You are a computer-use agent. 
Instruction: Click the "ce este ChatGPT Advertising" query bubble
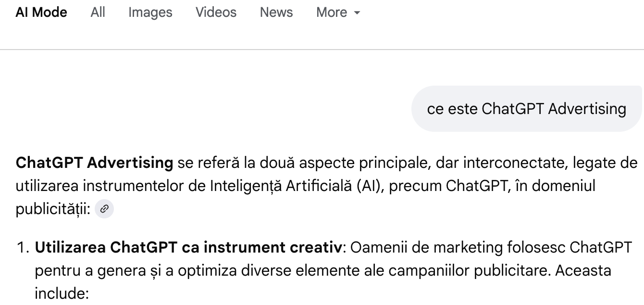pyautogui.click(x=526, y=109)
